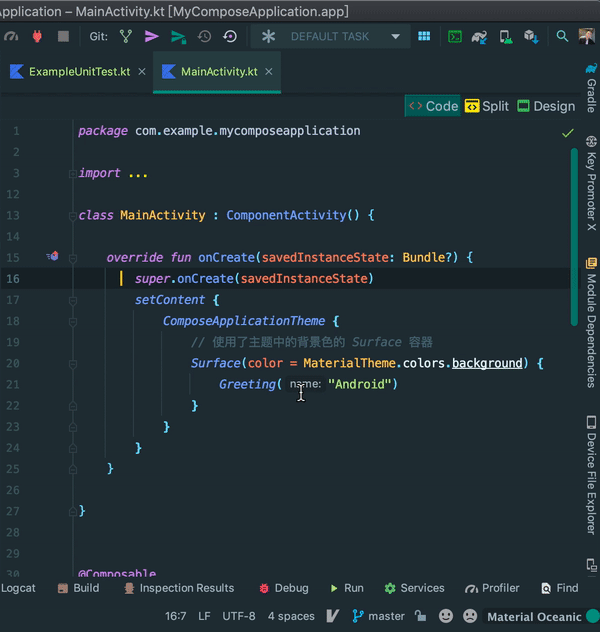
Task: Change the 4 spaces indent setting
Action: [x=291, y=616]
